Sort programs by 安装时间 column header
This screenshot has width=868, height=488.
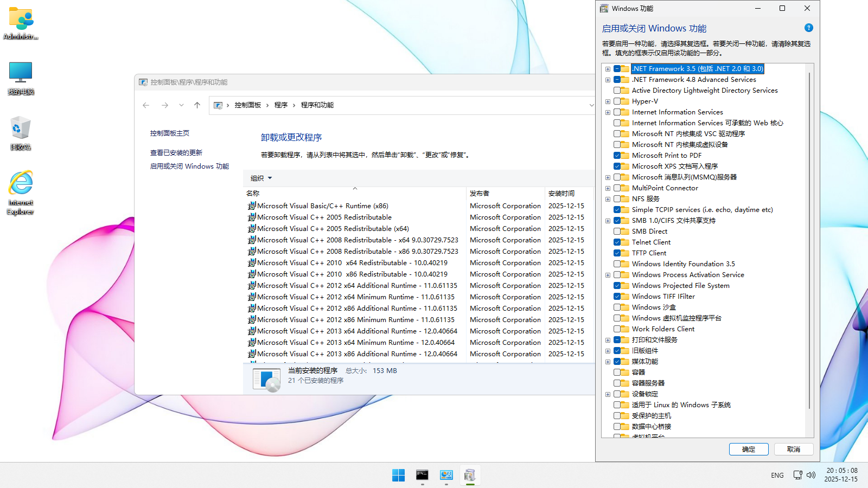(570, 194)
